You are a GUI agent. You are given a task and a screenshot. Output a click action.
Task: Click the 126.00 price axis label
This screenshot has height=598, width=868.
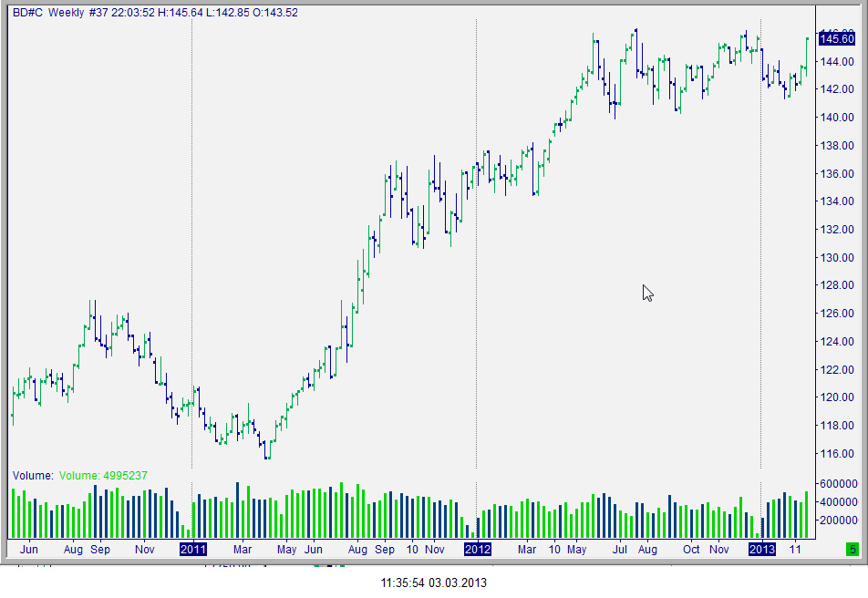(838, 314)
